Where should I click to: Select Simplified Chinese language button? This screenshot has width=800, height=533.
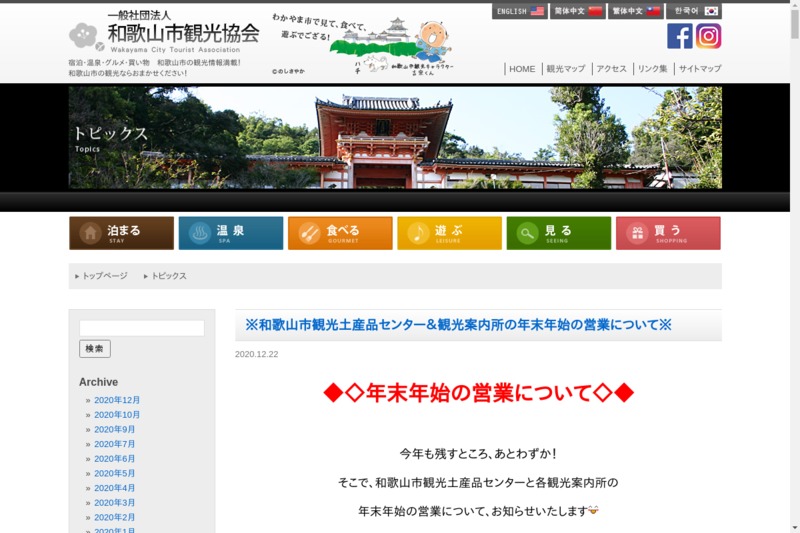(x=578, y=11)
